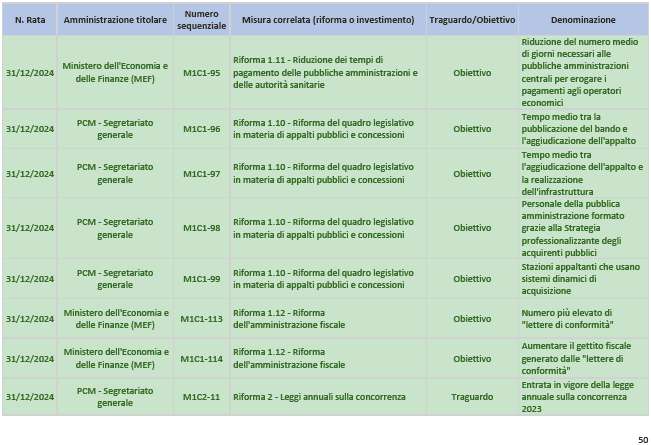Click 'Tempo medio tra l'aggiudicazione dell'appalto' cell
Viewport: 651px width, 445px height.
coord(583,174)
